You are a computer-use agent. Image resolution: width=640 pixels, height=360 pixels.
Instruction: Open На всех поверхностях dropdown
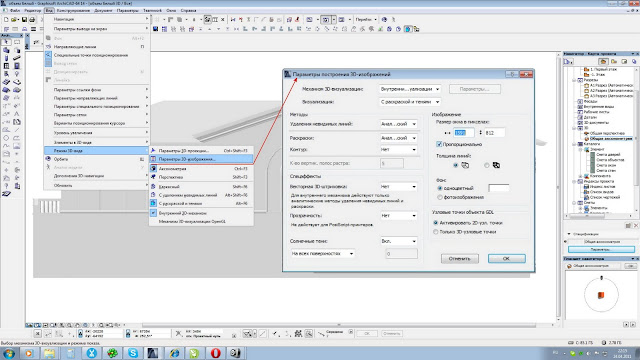point(322,253)
